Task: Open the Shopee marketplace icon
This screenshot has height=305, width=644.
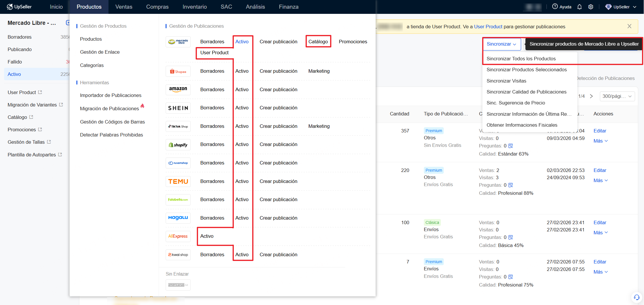Action: coord(178,71)
